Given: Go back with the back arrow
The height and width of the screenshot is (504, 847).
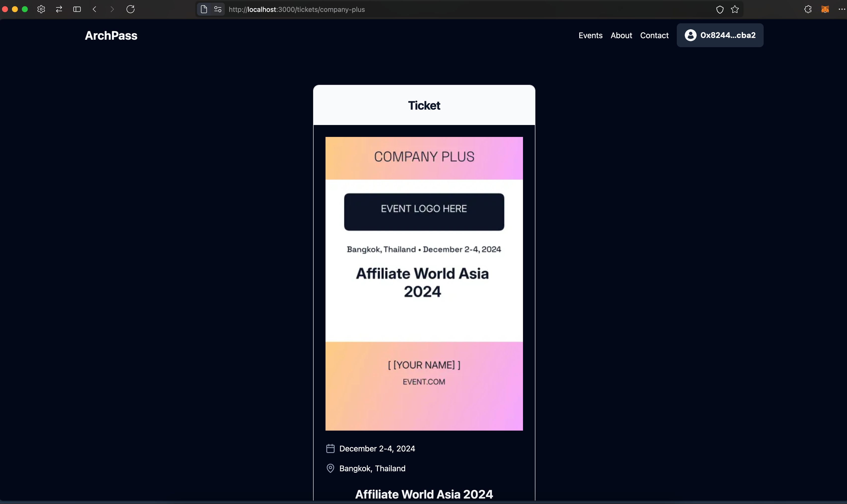Looking at the screenshot, I should [95, 9].
